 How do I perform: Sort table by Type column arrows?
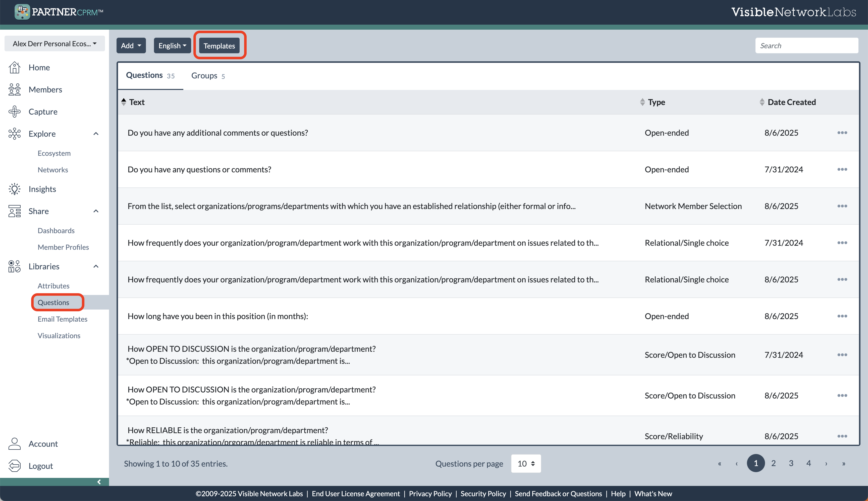(x=642, y=102)
